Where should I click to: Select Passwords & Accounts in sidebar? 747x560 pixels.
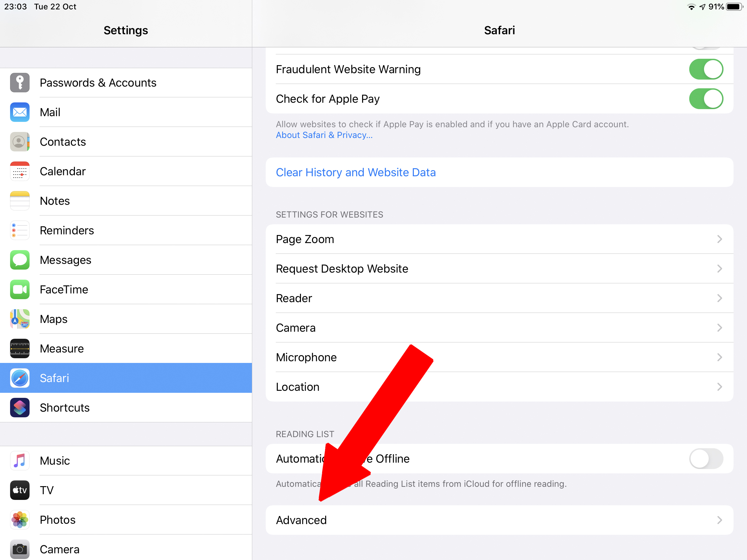pyautogui.click(x=98, y=83)
